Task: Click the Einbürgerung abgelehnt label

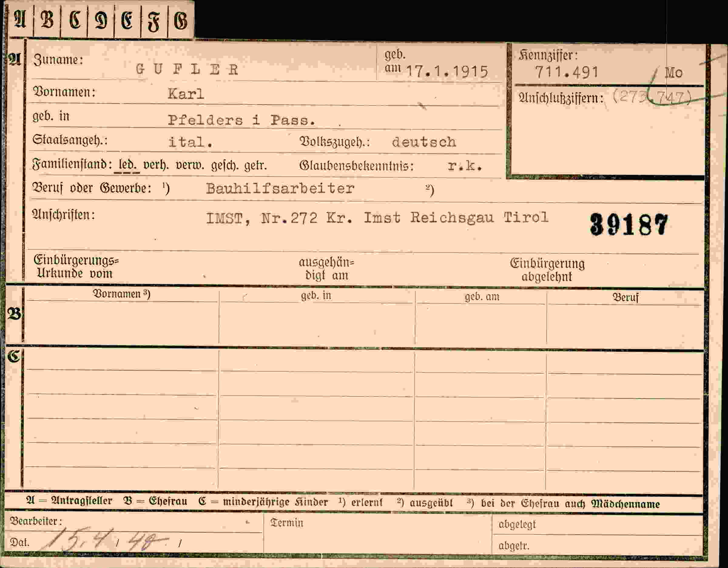Action: coord(547,270)
